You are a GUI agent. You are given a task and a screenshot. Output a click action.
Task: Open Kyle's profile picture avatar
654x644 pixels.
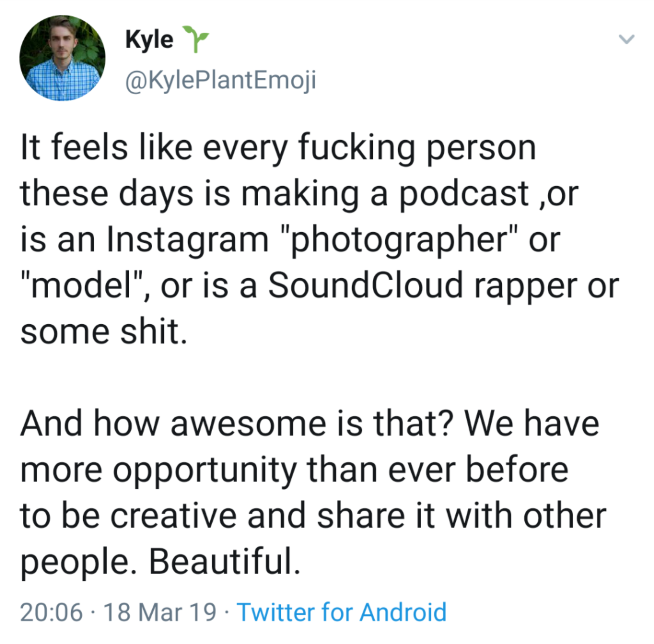[x=62, y=58]
